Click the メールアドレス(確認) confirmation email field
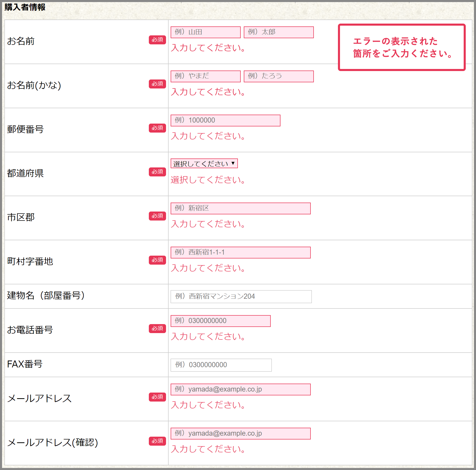 240,434
